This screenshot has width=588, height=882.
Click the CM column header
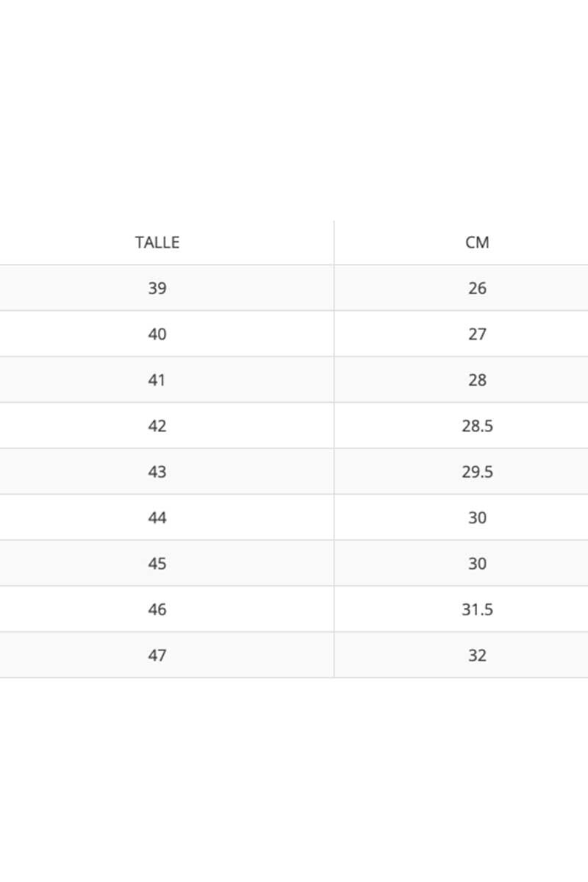[477, 243]
